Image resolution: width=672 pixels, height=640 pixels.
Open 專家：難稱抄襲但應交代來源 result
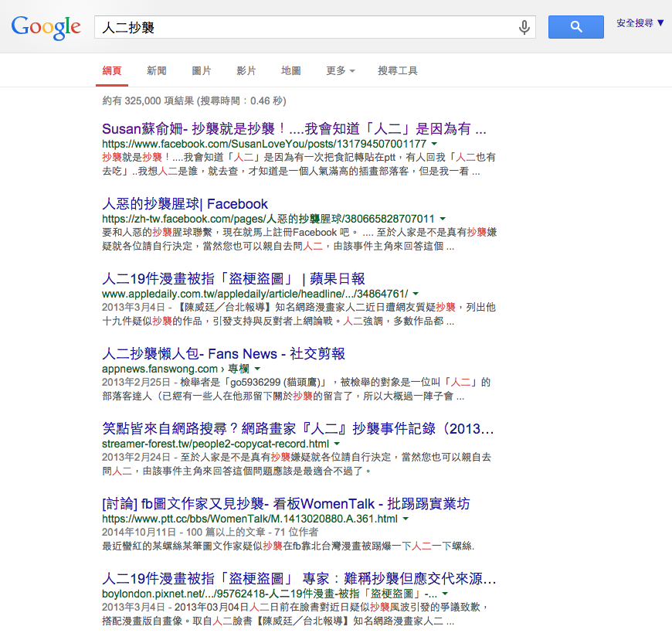pyautogui.click(x=299, y=579)
